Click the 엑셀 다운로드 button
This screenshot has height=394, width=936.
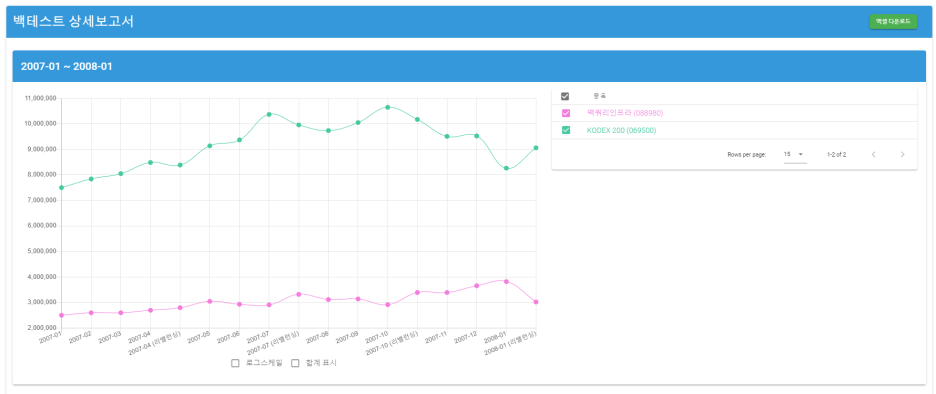point(892,21)
